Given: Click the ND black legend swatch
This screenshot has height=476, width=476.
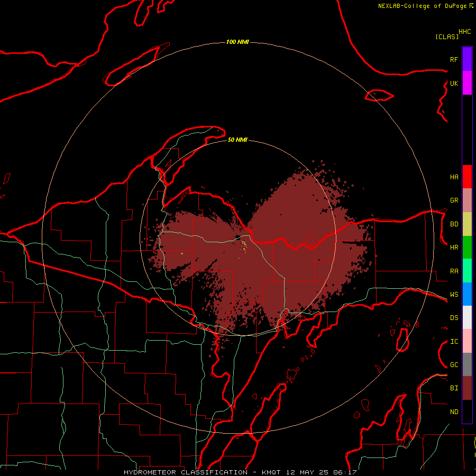Looking at the screenshot, I should [x=467, y=411].
